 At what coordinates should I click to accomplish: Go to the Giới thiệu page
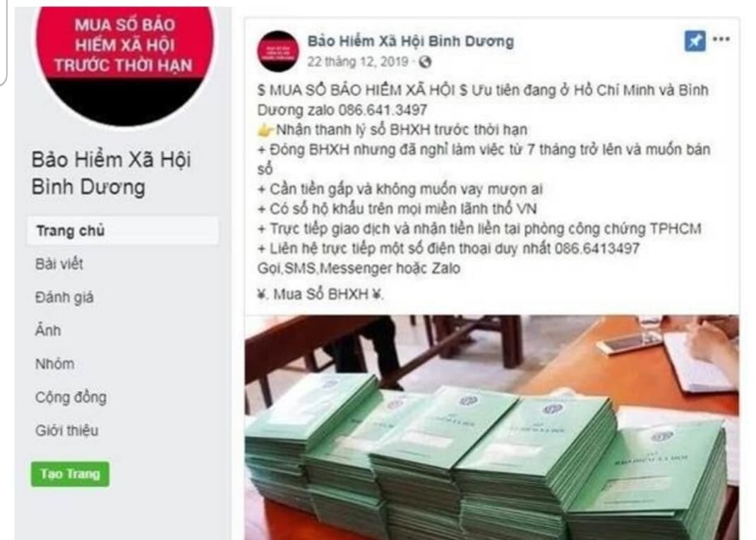tap(66, 430)
